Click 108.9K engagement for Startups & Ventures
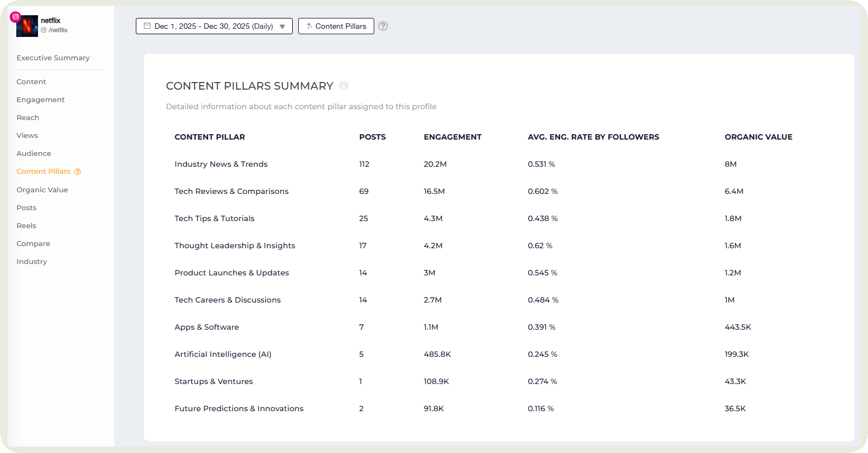The width and height of the screenshot is (868, 453). point(436,381)
